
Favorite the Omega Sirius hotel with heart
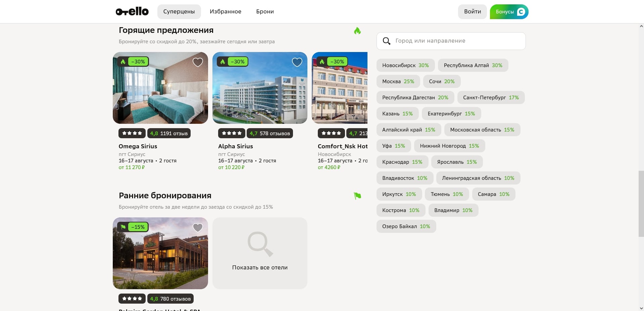coord(198,62)
